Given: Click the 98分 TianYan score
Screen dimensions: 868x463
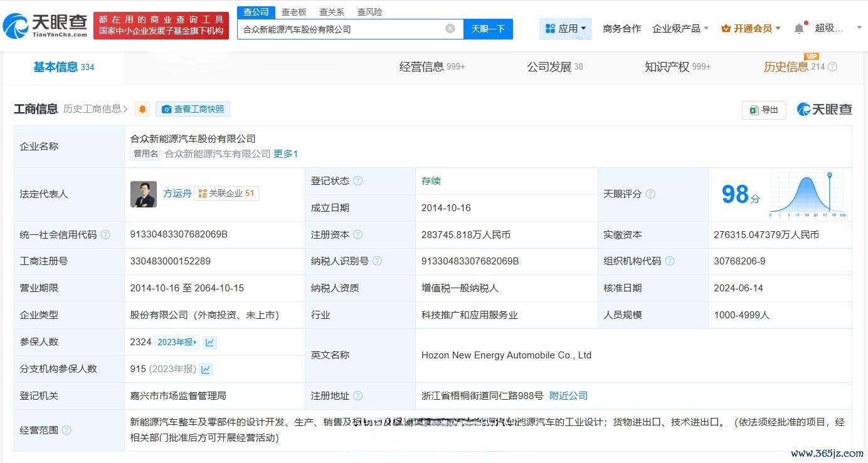Looking at the screenshot, I should point(741,194).
